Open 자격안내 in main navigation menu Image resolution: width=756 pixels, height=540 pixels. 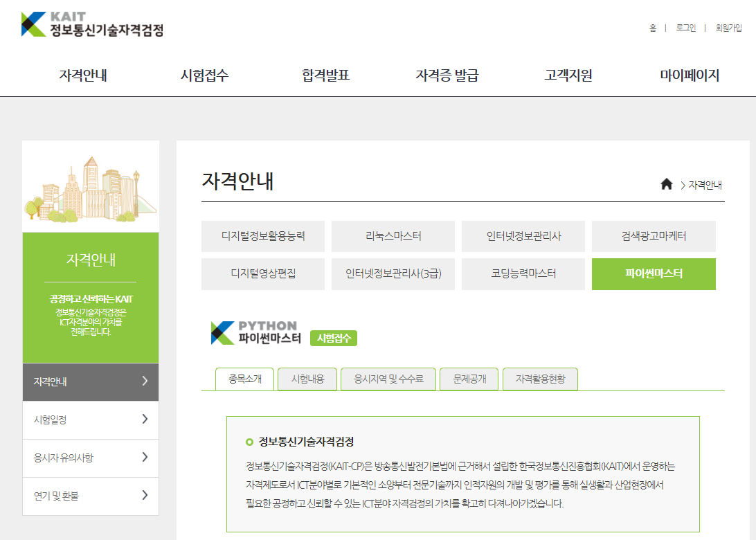(83, 75)
